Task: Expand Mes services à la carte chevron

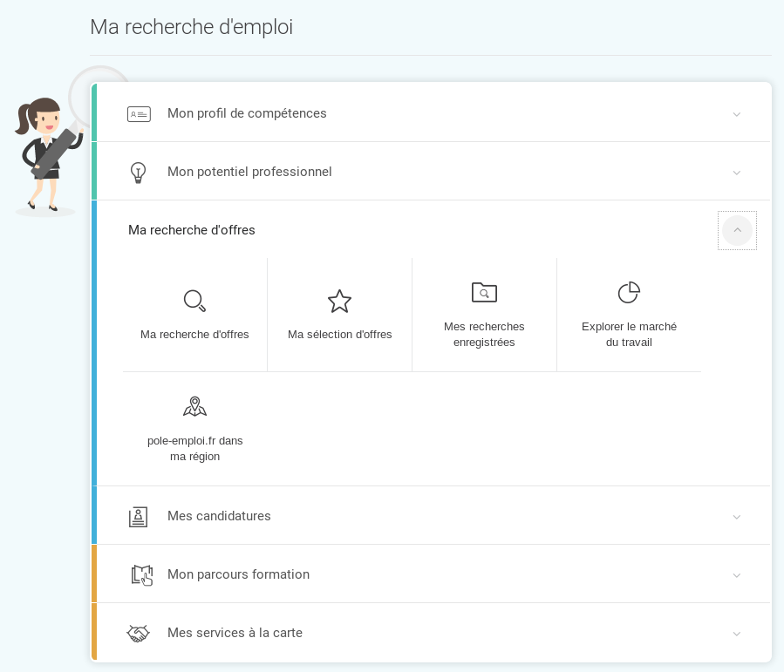Action: [737, 634]
